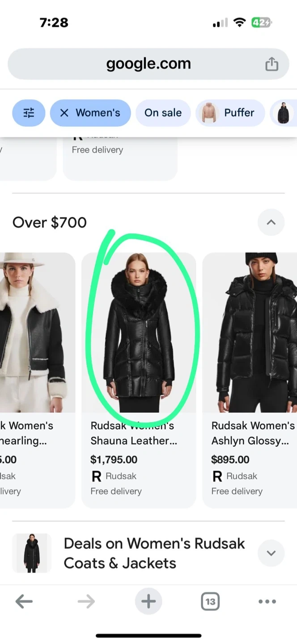Go back with the left arrow
297x644 pixels.
pyautogui.click(x=24, y=602)
